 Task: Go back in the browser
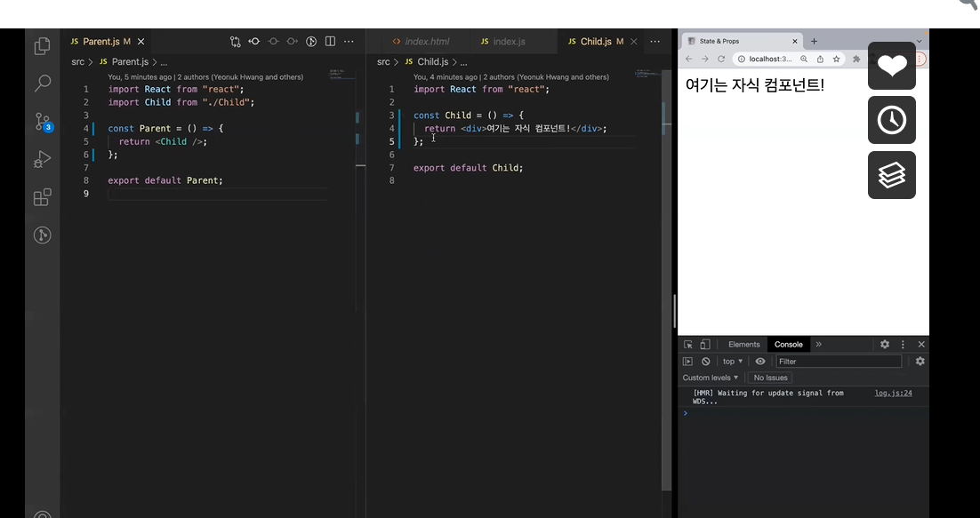point(688,59)
